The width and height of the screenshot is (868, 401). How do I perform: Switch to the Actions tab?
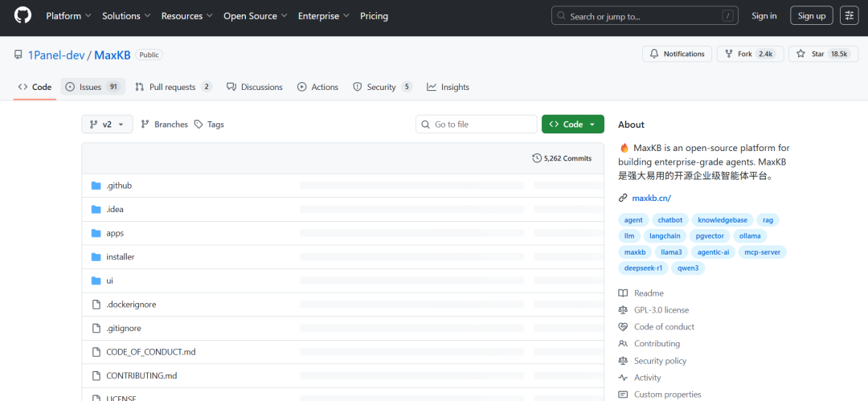[x=317, y=87]
